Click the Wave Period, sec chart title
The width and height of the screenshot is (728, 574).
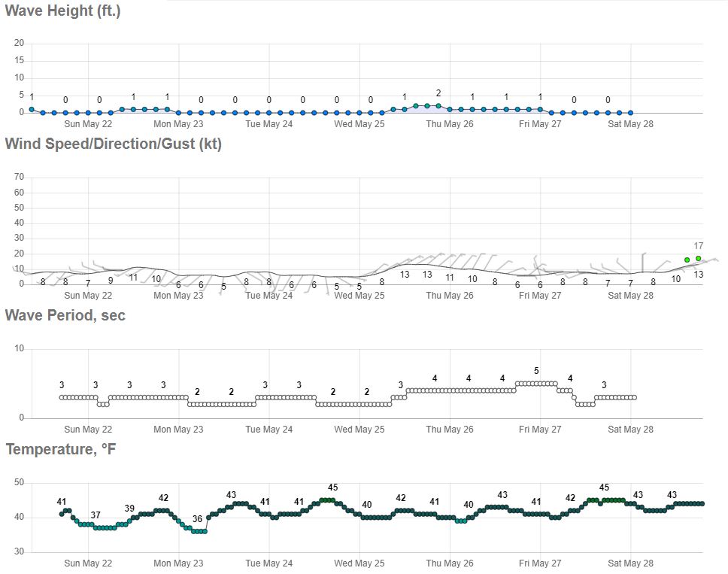pos(65,315)
